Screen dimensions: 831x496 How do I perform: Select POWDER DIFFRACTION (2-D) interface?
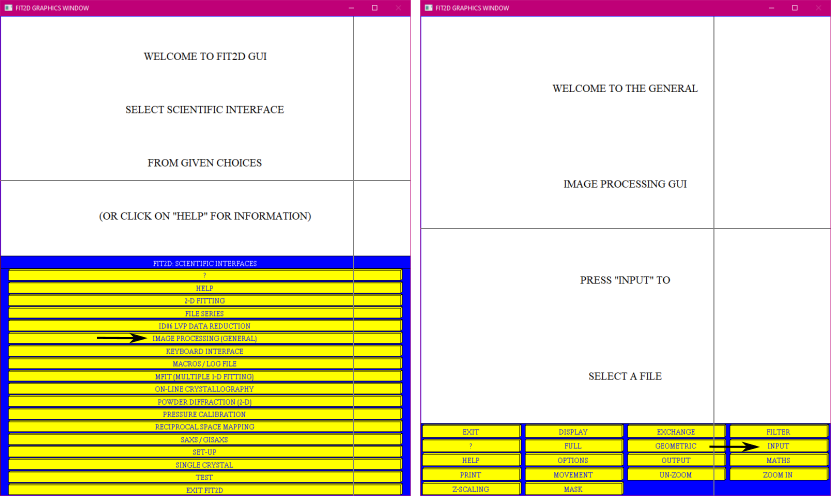pos(205,402)
